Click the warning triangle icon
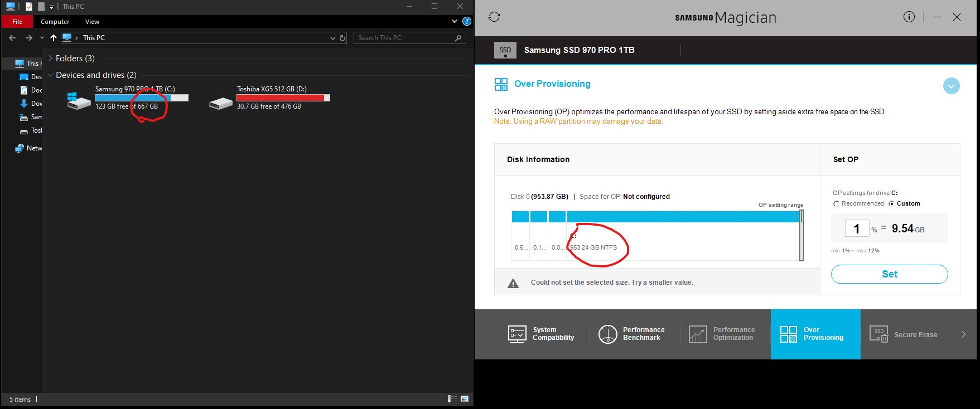The width and height of the screenshot is (980, 409). point(513,283)
